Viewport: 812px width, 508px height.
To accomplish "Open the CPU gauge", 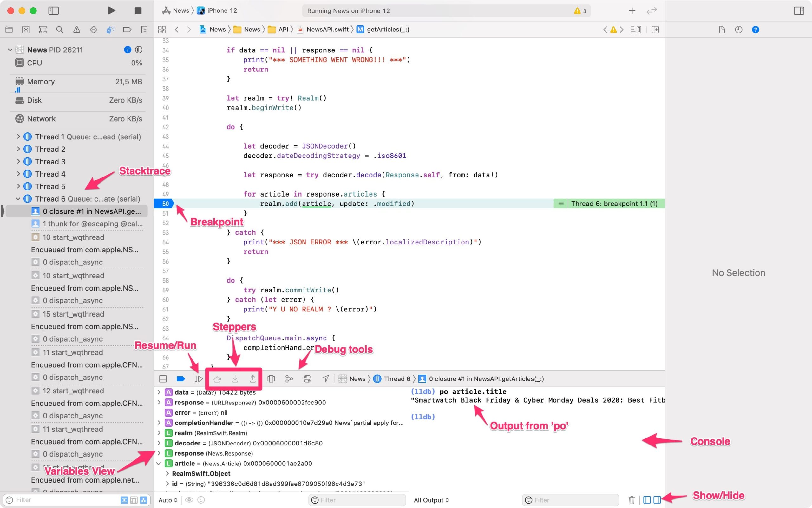I will click(x=79, y=63).
